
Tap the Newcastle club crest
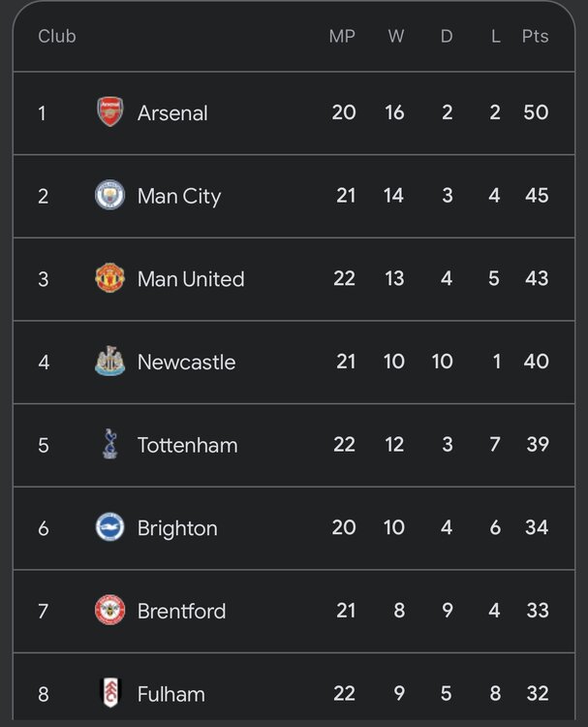click(109, 362)
